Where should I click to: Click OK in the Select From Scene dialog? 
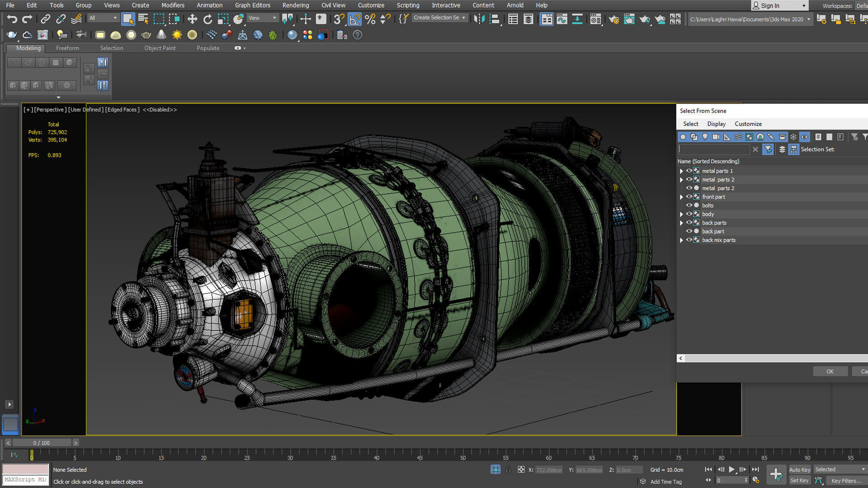coord(830,371)
